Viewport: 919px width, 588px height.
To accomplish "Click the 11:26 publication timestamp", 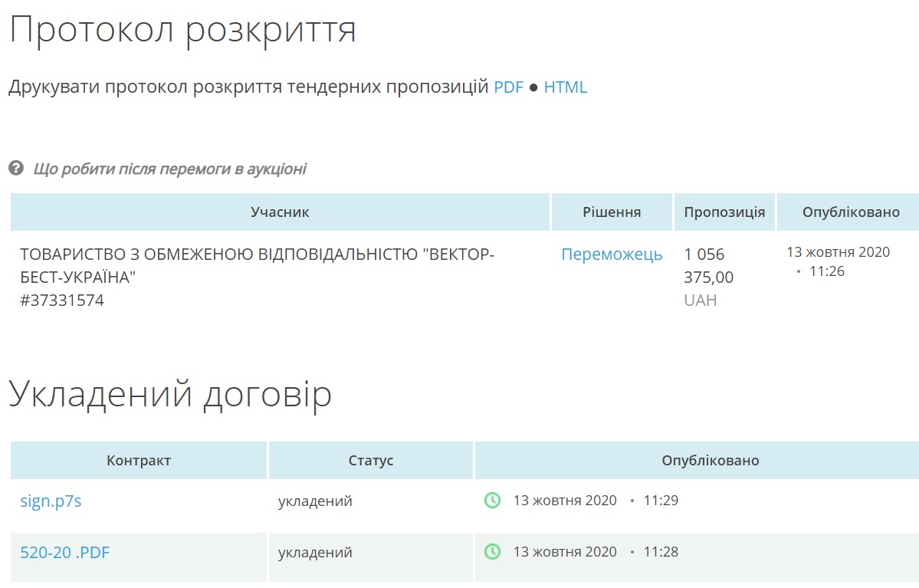I will (827, 271).
